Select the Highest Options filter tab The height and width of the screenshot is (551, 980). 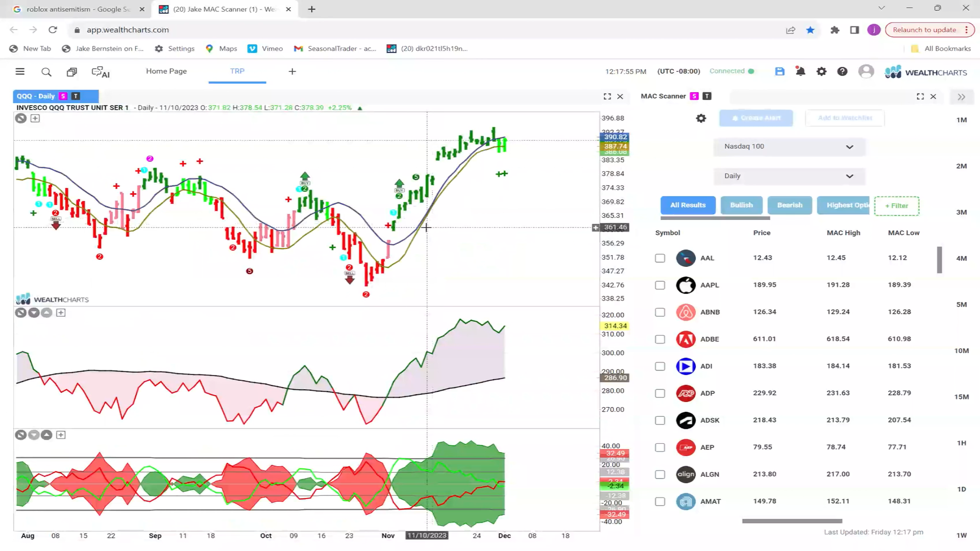coord(843,205)
